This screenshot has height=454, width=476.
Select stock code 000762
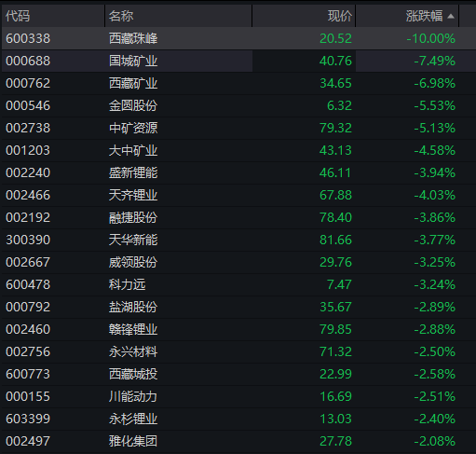[x=28, y=83]
